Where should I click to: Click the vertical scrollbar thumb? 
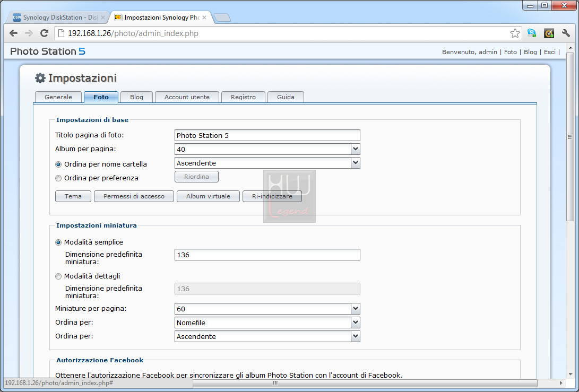[570, 136]
